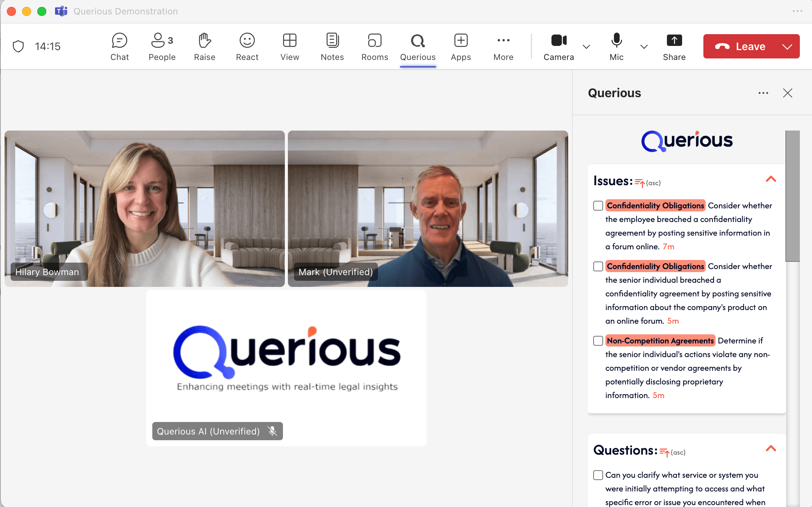Tick the Non-Competition Agreements issue checkbox
Image resolution: width=812 pixels, height=507 pixels.
click(598, 341)
